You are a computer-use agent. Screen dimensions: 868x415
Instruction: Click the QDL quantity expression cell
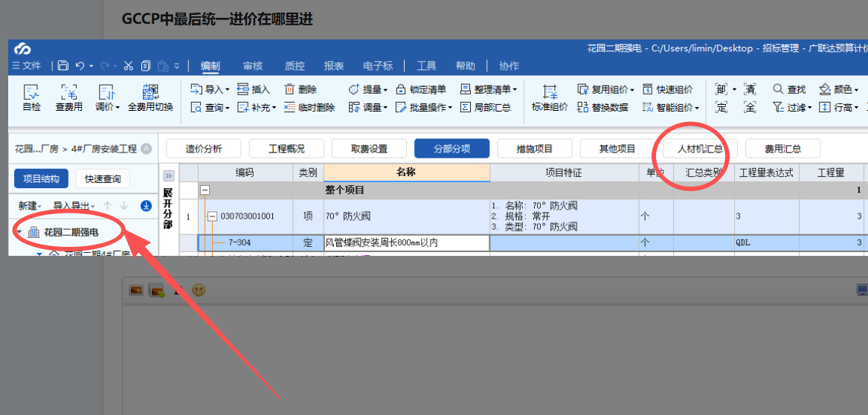pyautogui.click(x=767, y=243)
